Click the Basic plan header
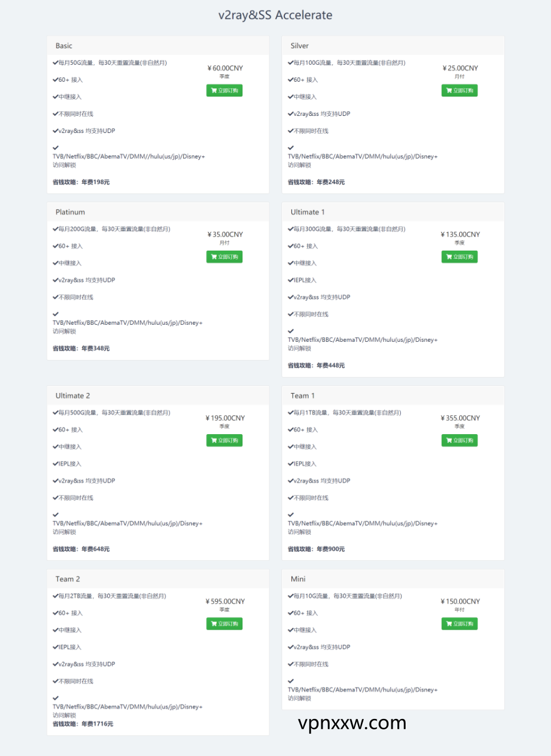The width and height of the screenshot is (551, 756). 64,46
